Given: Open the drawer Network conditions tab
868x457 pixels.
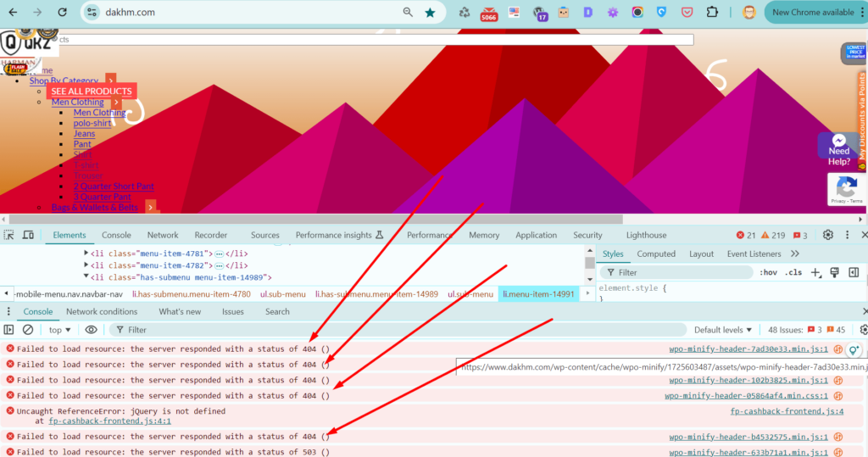Looking at the screenshot, I should [x=102, y=312].
